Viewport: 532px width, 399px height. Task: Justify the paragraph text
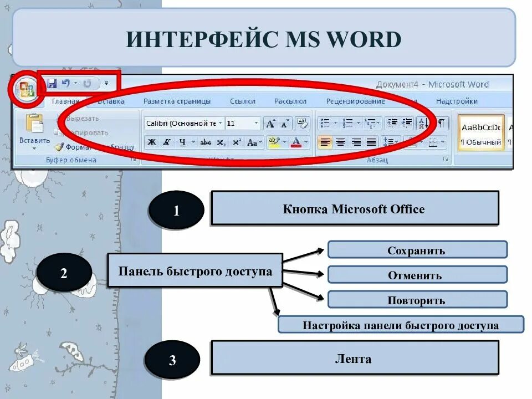point(371,142)
